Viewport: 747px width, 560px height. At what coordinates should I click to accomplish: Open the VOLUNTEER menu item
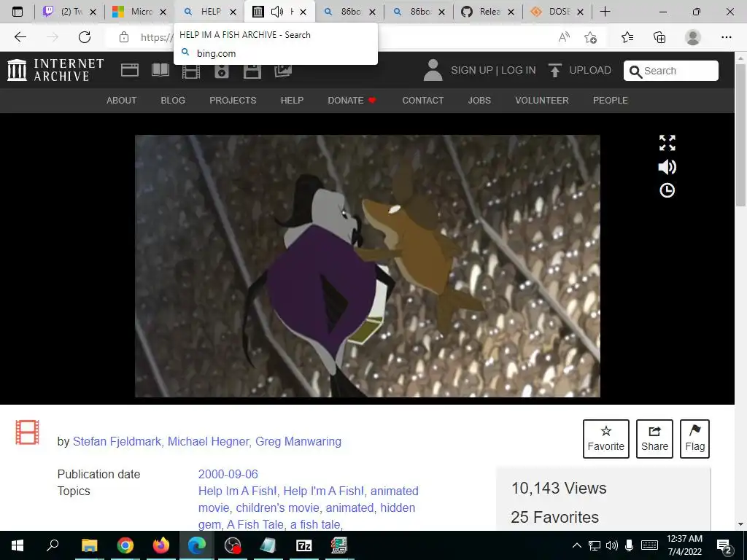coord(542,101)
